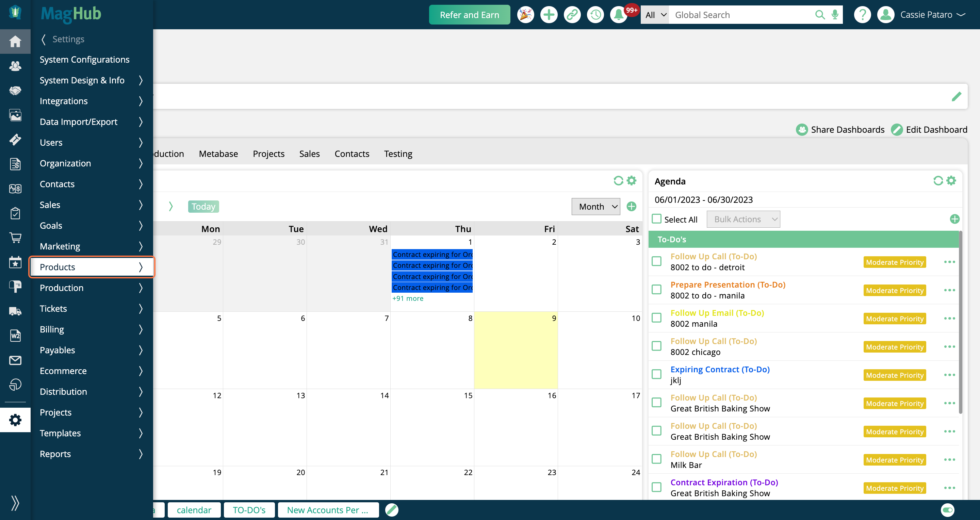The image size is (980, 520).
Task: Open the Bulk Actions dropdown
Action: point(744,219)
